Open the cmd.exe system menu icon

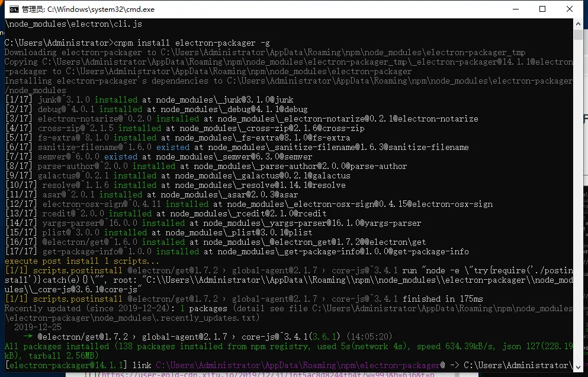click(14, 9)
